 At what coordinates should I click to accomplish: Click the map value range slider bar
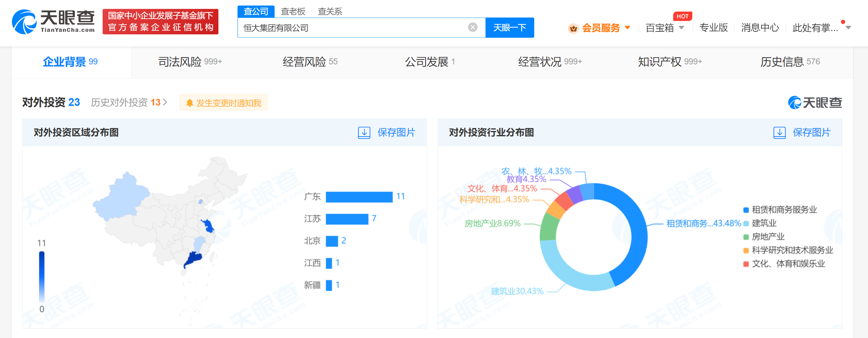pyautogui.click(x=42, y=276)
